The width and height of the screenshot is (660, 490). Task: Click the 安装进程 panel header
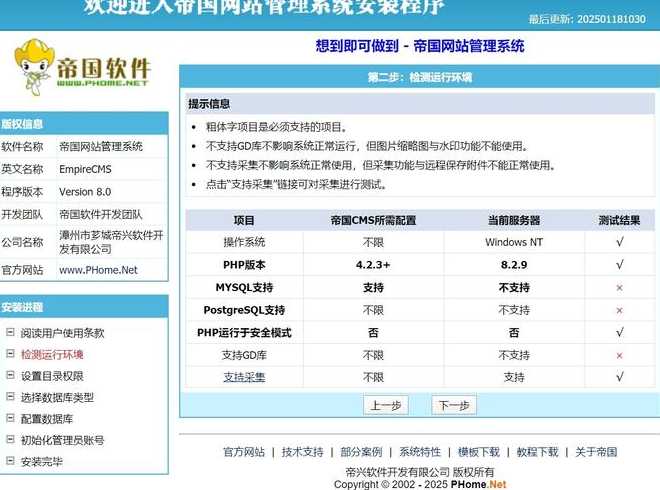84,306
